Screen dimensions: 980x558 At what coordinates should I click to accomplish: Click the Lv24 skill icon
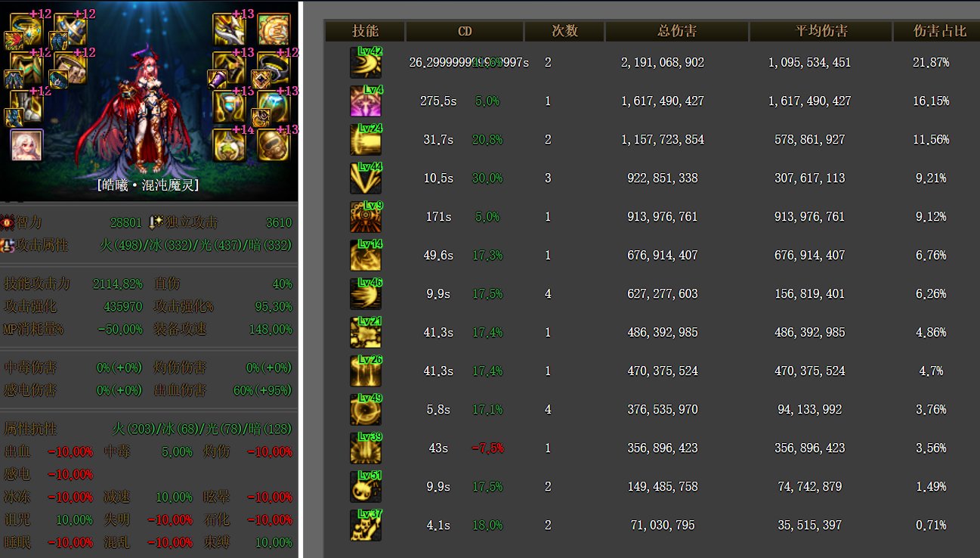point(366,140)
